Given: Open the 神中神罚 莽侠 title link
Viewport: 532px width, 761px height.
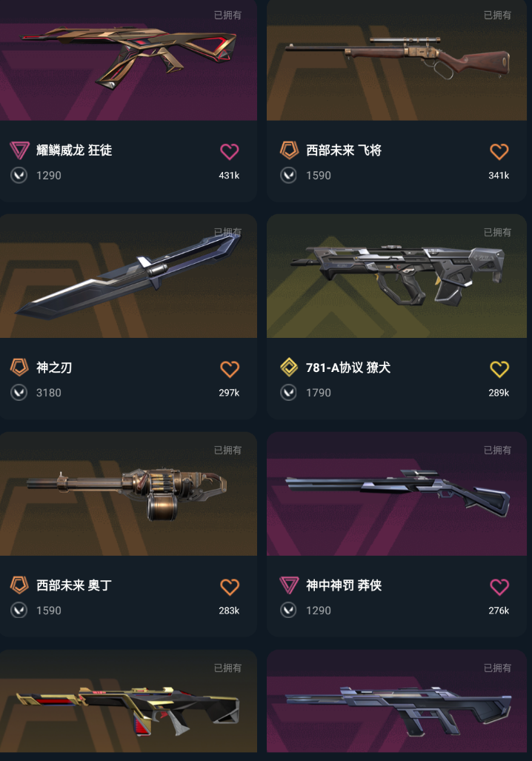Looking at the screenshot, I should 344,585.
